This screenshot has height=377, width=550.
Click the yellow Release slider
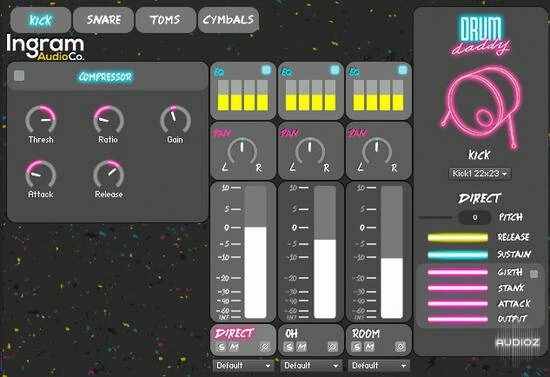pyautogui.click(x=458, y=238)
